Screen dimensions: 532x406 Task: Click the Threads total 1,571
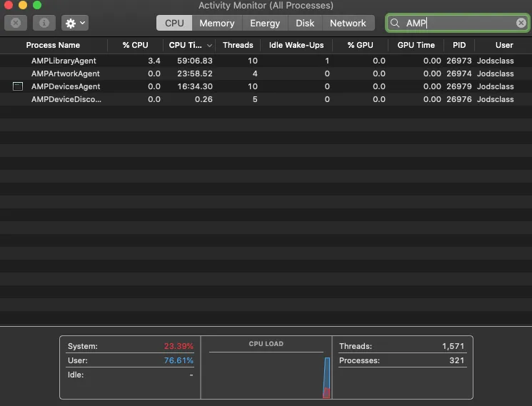(453, 346)
